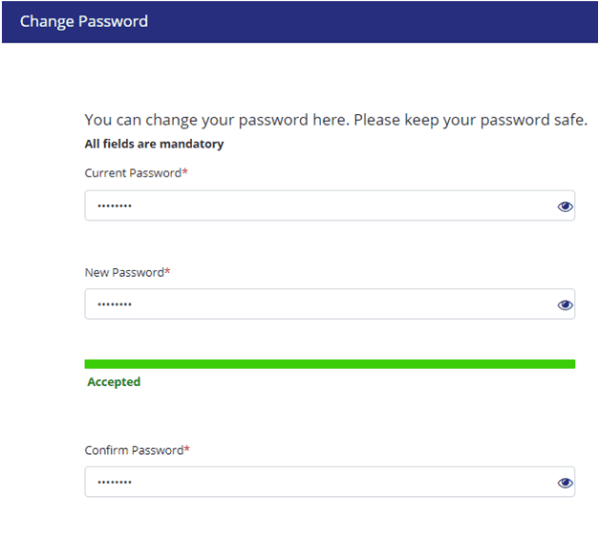Click the green password strength bar
Viewport: 600px width, 542px height.
(330, 364)
